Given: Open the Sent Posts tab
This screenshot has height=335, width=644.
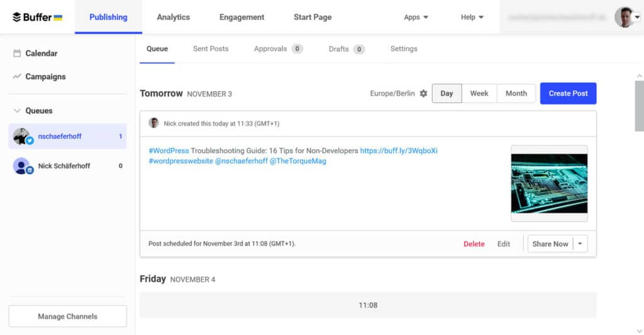Looking at the screenshot, I should coord(211,49).
